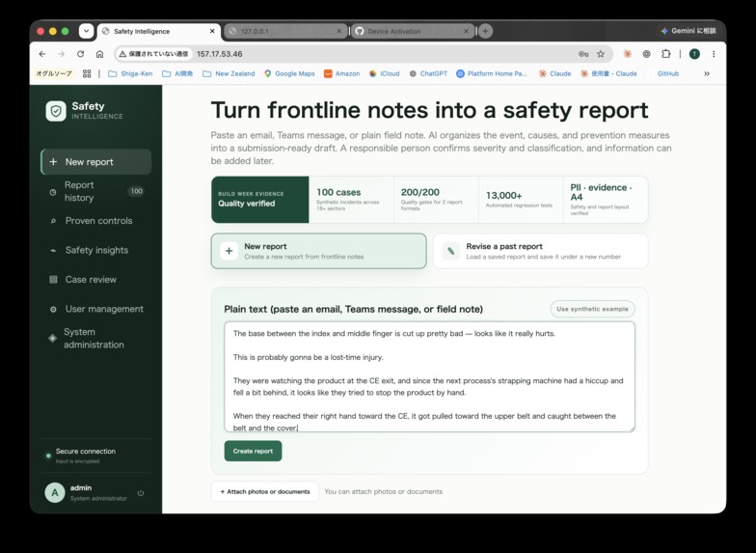Click Use synthetic example button
Viewport: 756px width, 553px height.
click(x=592, y=309)
